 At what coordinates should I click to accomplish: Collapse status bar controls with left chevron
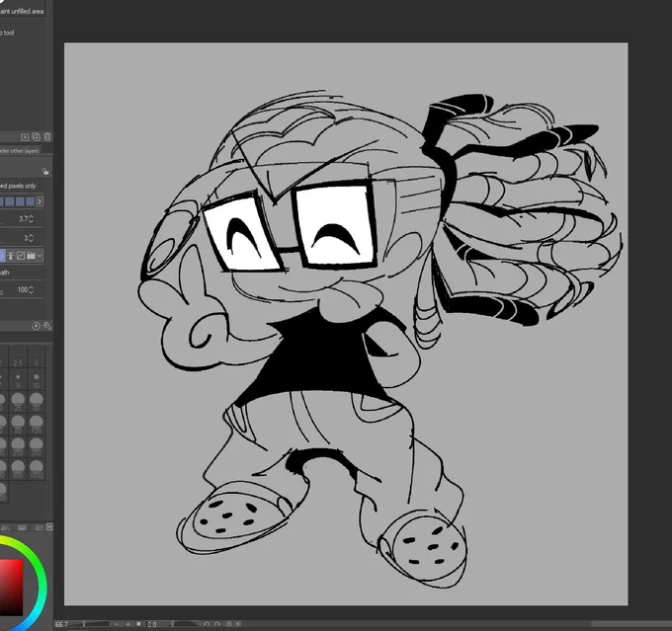238,624
